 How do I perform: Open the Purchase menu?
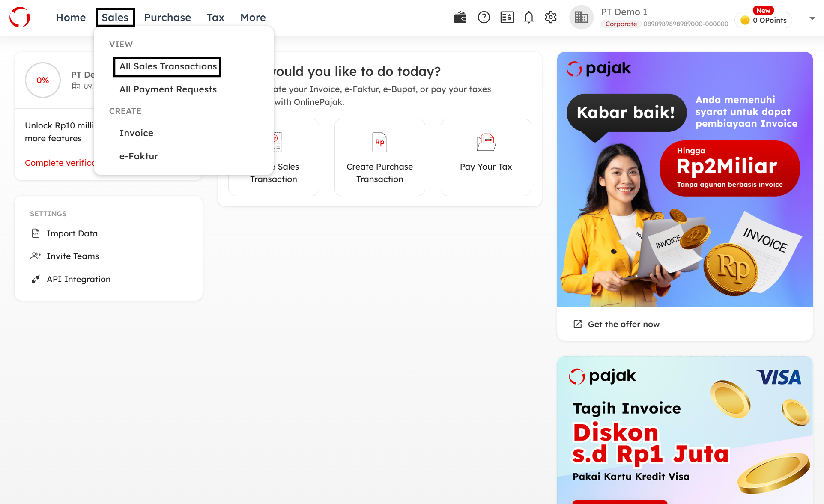167,18
